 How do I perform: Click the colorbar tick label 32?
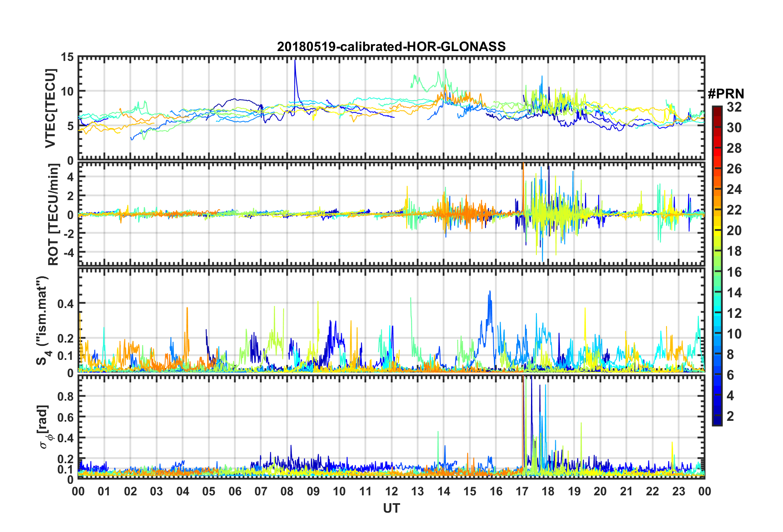(734, 107)
